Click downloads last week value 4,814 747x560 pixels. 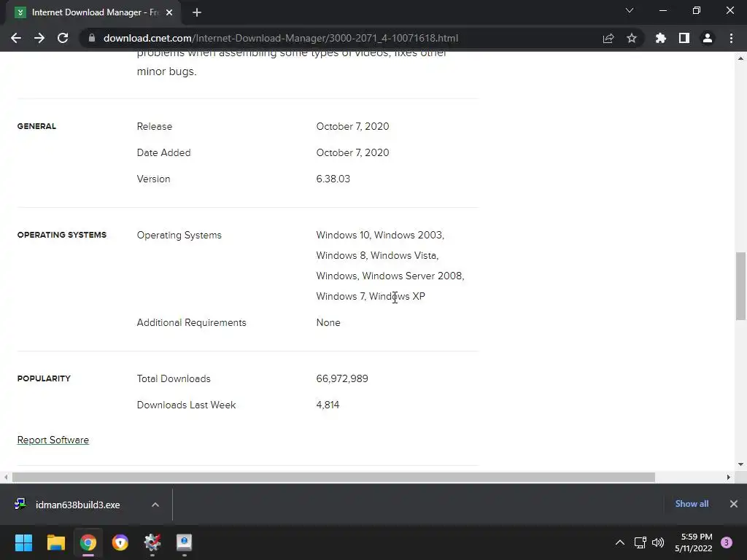(x=328, y=405)
